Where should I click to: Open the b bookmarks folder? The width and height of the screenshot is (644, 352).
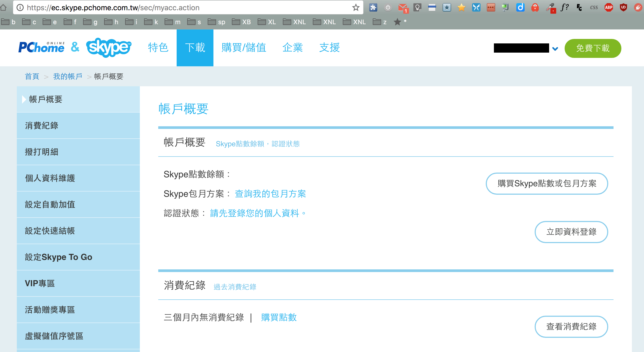click(8, 22)
